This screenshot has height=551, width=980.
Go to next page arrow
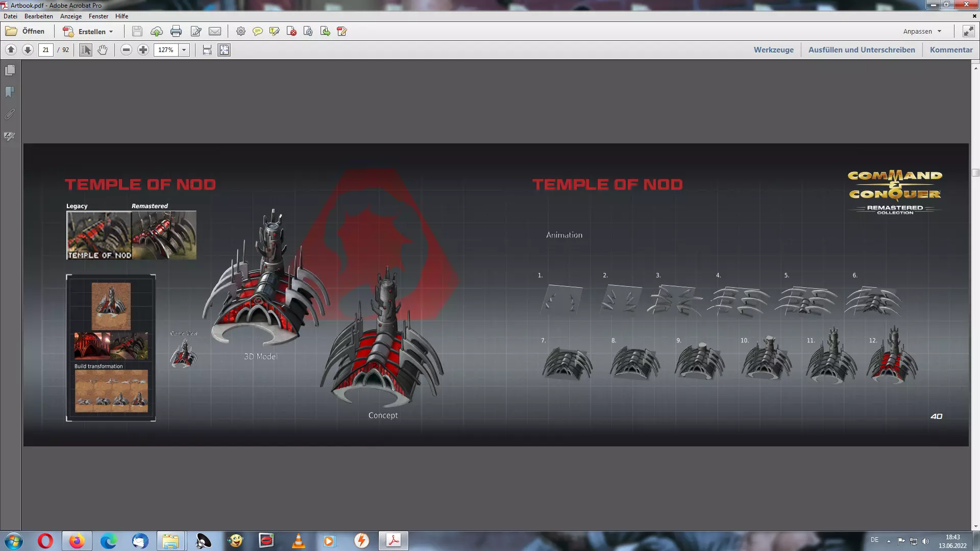[x=28, y=50]
